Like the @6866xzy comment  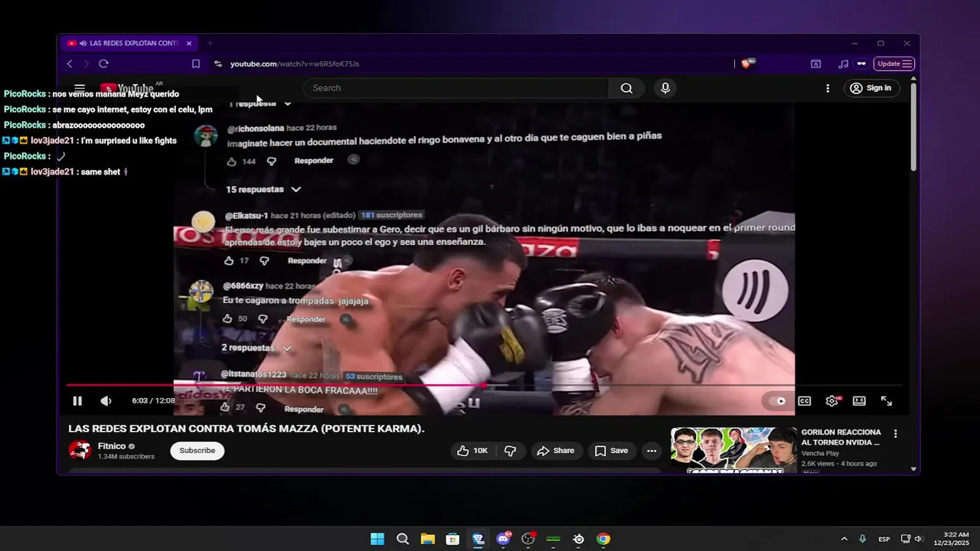(x=227, y=319)
